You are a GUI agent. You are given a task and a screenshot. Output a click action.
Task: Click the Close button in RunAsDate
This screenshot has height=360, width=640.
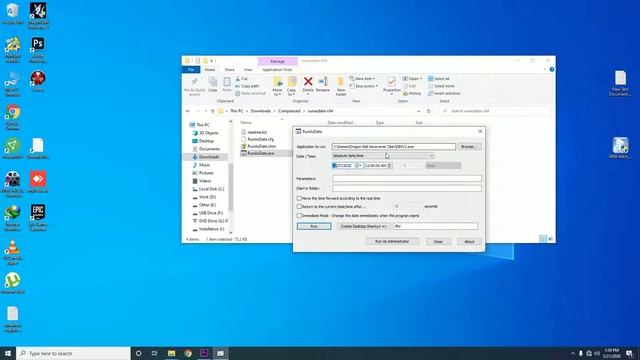[x=438, y=242]
